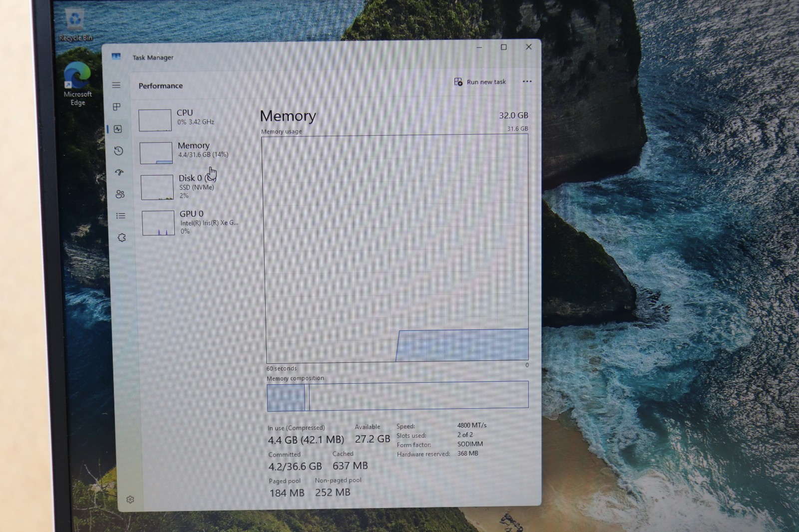
Task: Open the App history page icon
Action: tap(118, 151)
